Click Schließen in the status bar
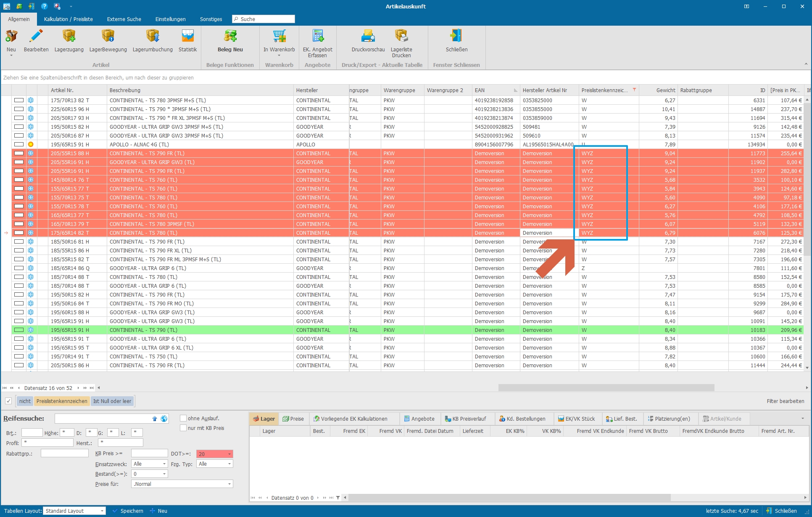This screenshot has width=812, height=517. pos(781,511)
